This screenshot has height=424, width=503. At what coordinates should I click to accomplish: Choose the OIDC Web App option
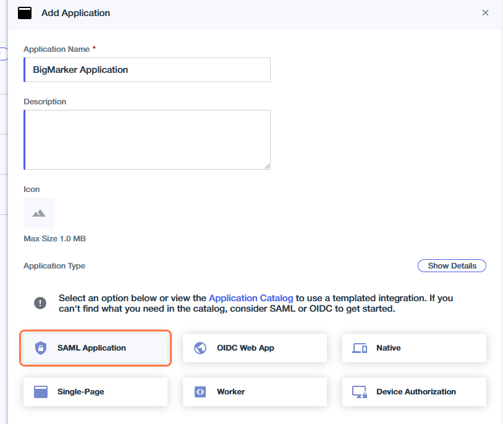(x=255, y=348)
